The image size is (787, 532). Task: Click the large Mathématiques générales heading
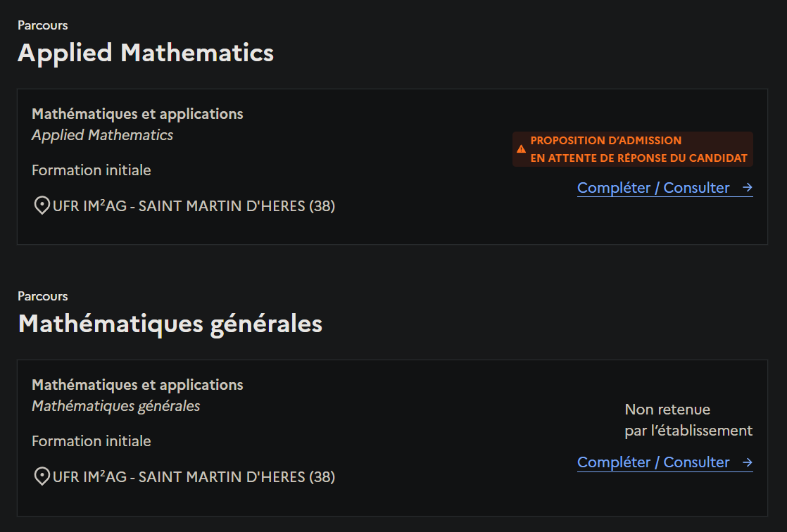tap(170, 324)
